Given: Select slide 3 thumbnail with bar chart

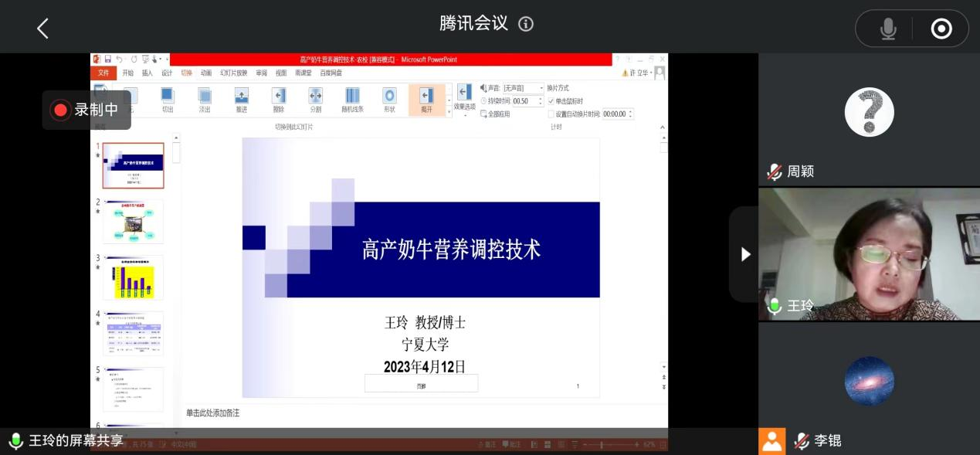Looking at the screenshot, I should tap(133, 277).
